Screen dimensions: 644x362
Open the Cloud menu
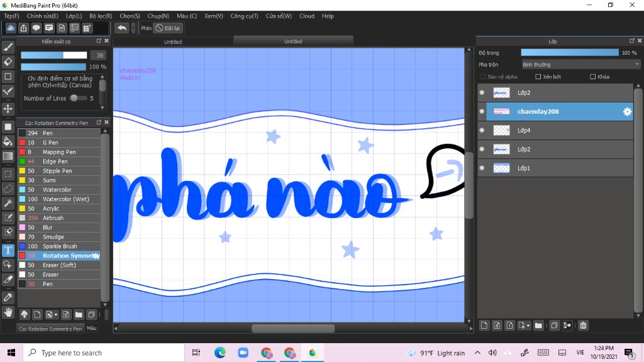coord(307,16)
